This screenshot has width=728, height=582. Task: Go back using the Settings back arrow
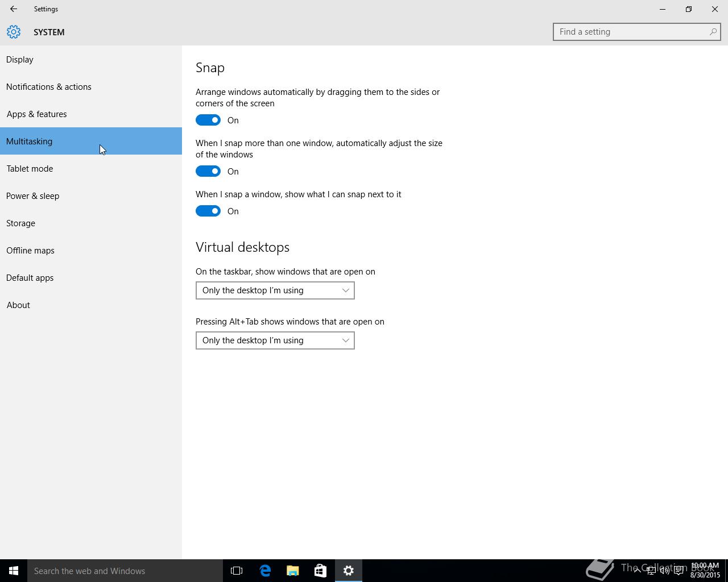point(14,9)
